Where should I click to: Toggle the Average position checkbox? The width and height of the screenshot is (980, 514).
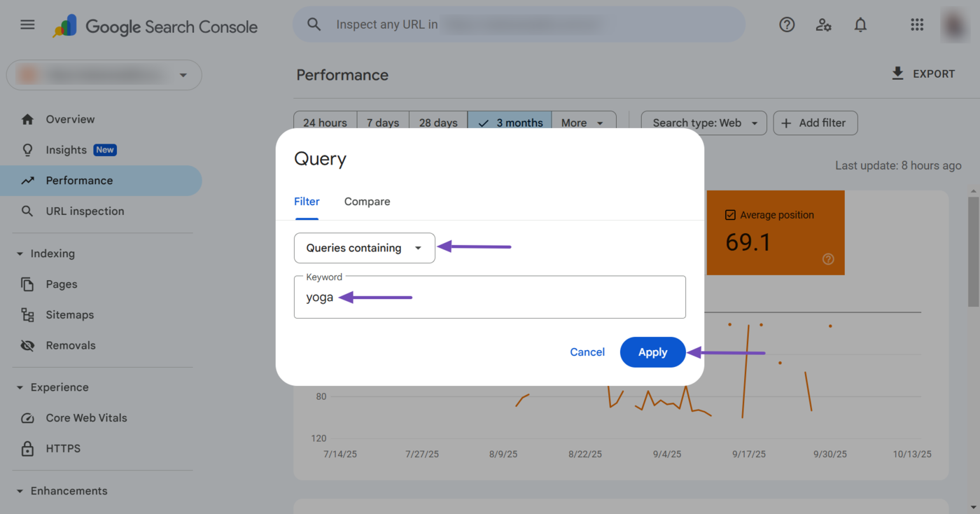pyautogui.click(x=730, y=215)
